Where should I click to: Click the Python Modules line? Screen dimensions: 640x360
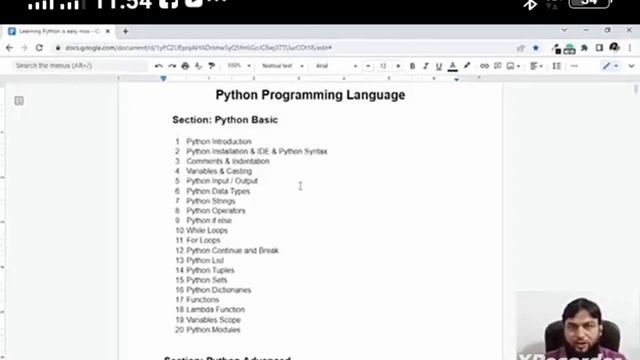click(213, 329)
